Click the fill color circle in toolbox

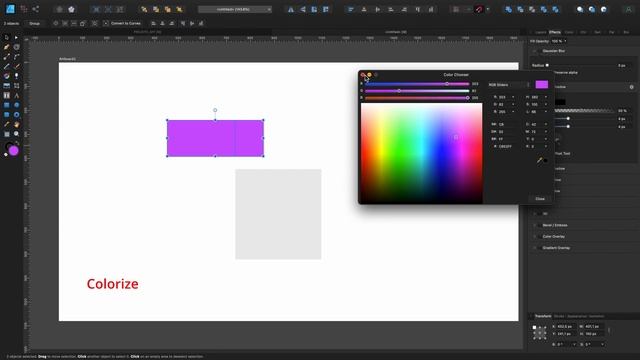[x=13, y=151]
